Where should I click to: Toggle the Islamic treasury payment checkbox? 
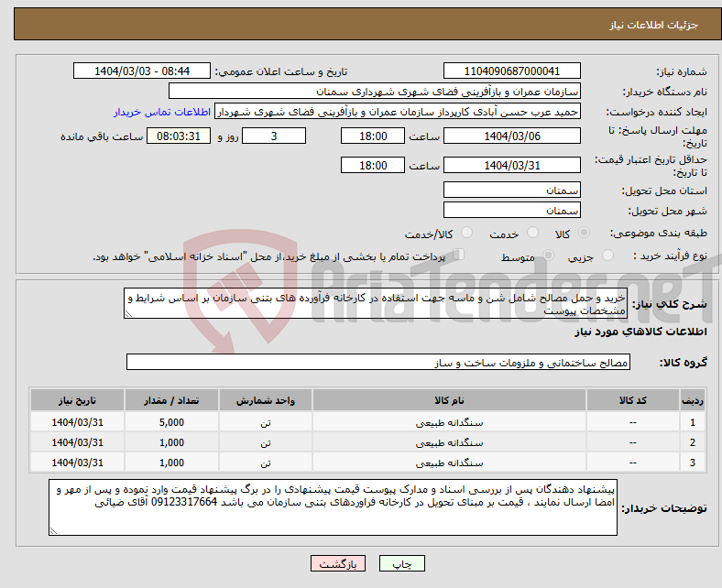(459, 255)
